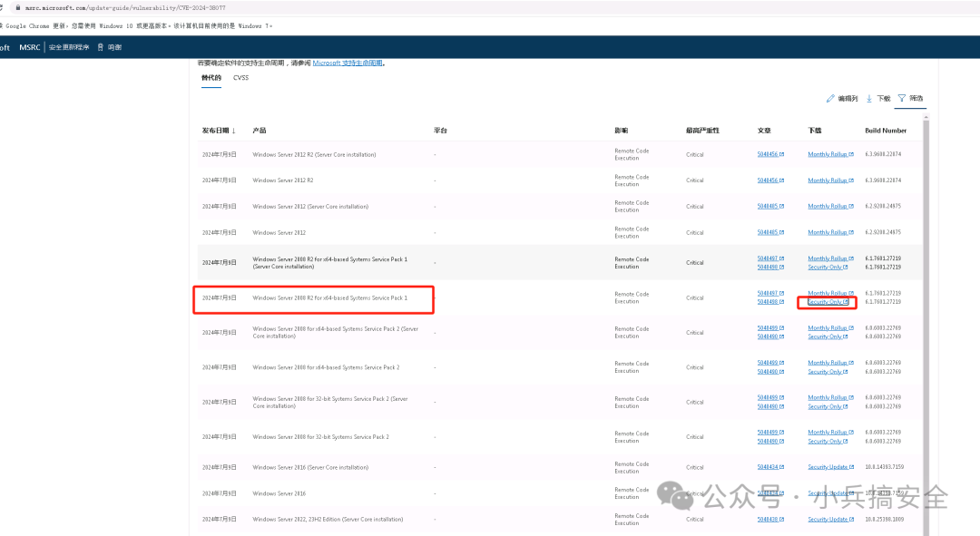Open the MSRC link in the header
980x536 pixels.
29,47
